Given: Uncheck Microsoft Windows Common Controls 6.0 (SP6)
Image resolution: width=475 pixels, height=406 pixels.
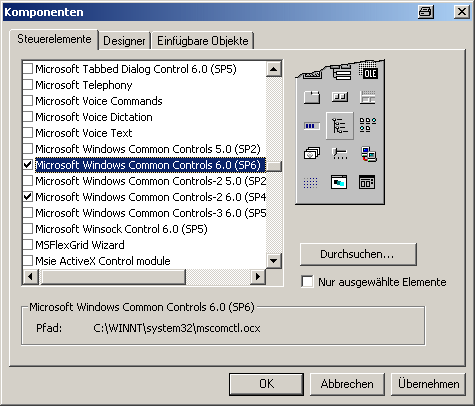Looking at the screenshot, I should pos(28,165).
